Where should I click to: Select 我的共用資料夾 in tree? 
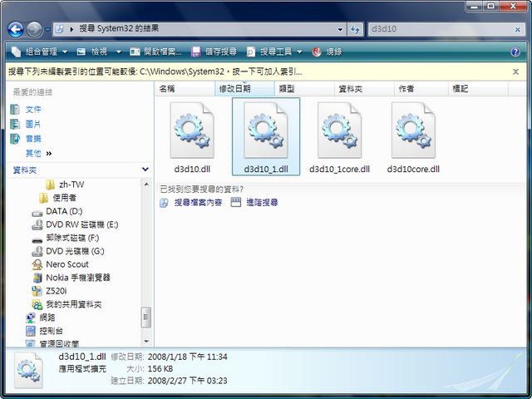(66, 304)
